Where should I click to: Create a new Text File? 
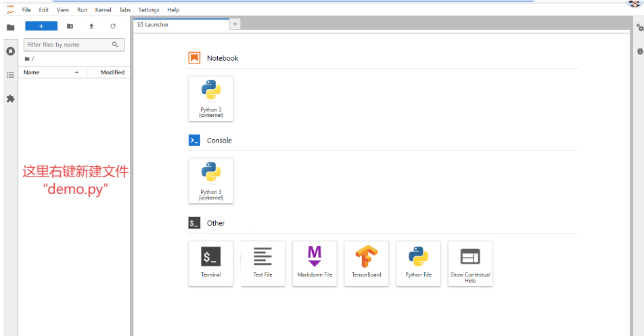coord(262,263)
